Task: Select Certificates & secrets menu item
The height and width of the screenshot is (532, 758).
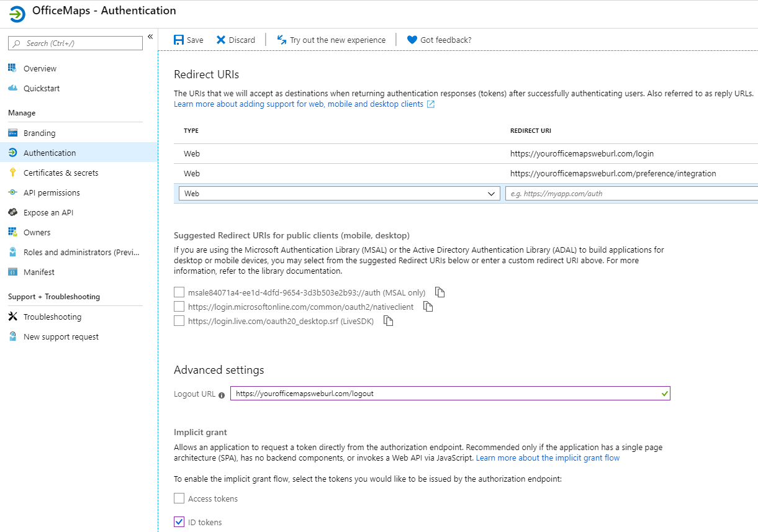Action: pos(61,173)
